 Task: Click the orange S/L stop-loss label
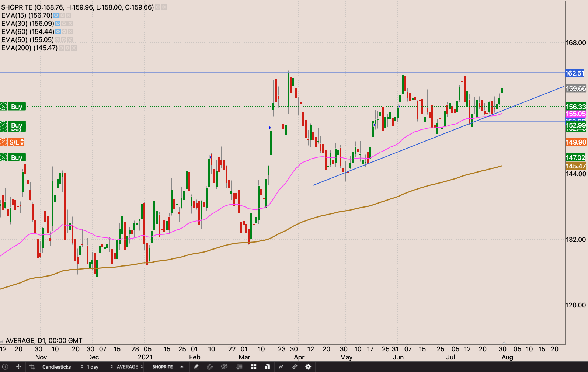pos(14,142)
